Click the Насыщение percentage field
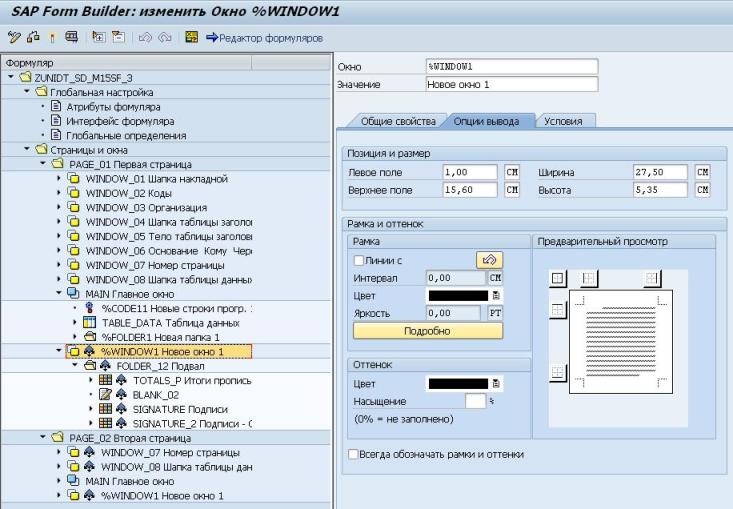Viewport: 733px width, 509px height. pyautogui.click(x=475, y=401)
